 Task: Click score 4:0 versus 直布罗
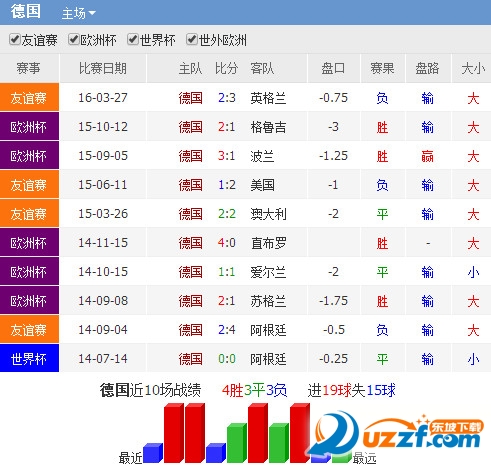click(227, 243)
